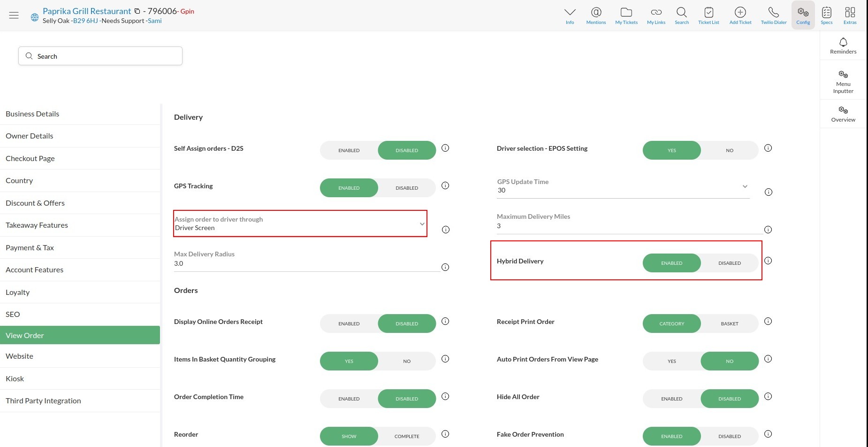Image resolution: width=868 pixels, height=447 pixels.
Task: Click the Sami link in the header
Action: pyautogui.click(x=155, y=21)
